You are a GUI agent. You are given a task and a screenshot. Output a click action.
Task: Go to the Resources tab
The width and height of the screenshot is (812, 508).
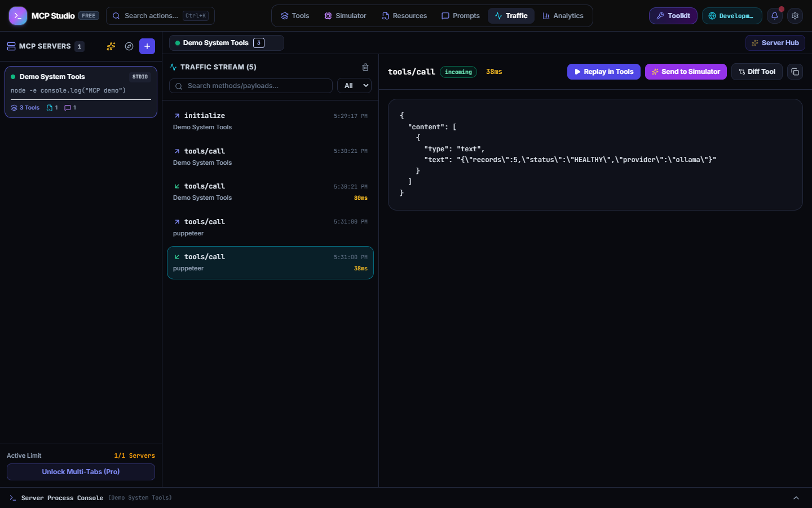[404, 16]
